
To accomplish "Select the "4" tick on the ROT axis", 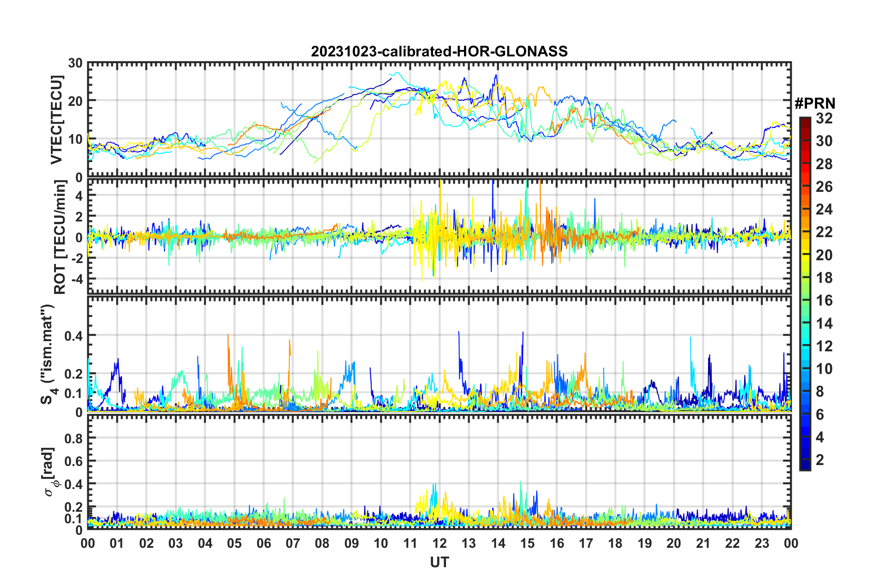I will tap(79, 196).
